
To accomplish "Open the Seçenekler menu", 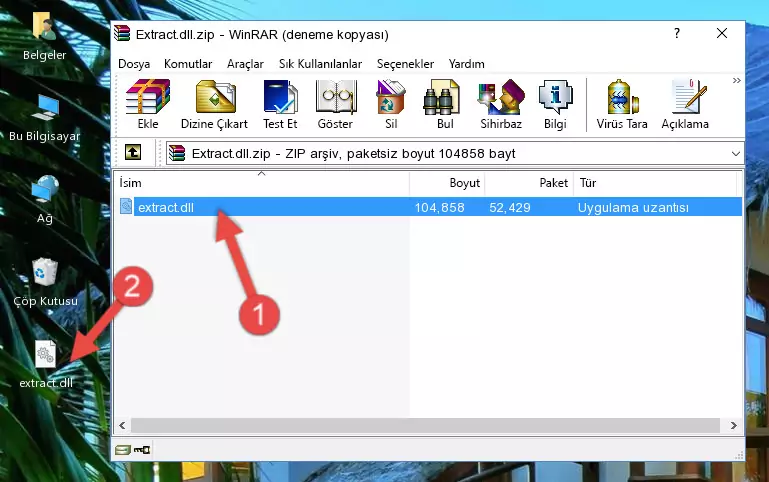I will (405, 64).
